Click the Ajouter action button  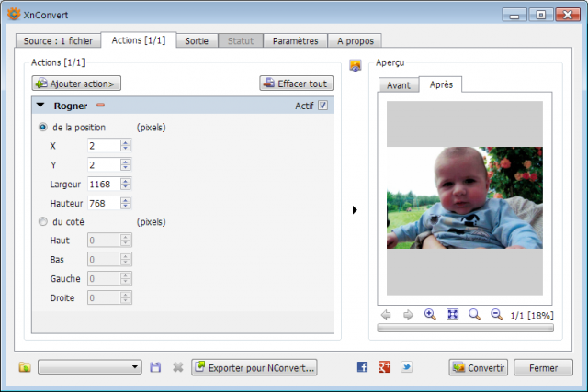76,84
